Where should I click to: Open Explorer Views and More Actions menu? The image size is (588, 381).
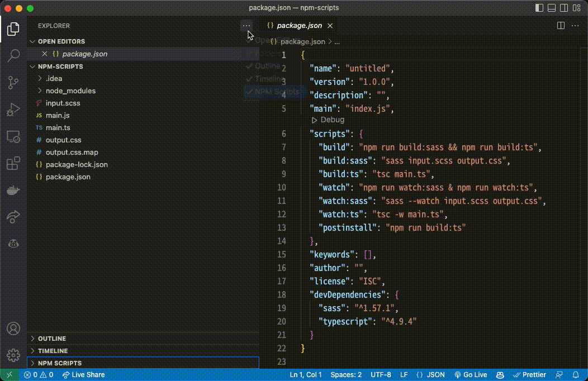246,26
